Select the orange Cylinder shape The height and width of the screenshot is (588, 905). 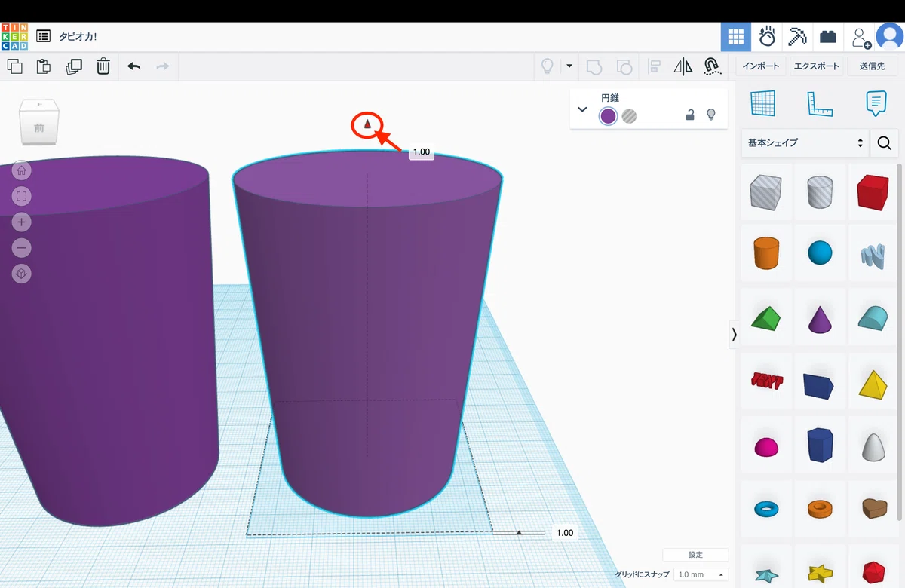click(766, 253)
